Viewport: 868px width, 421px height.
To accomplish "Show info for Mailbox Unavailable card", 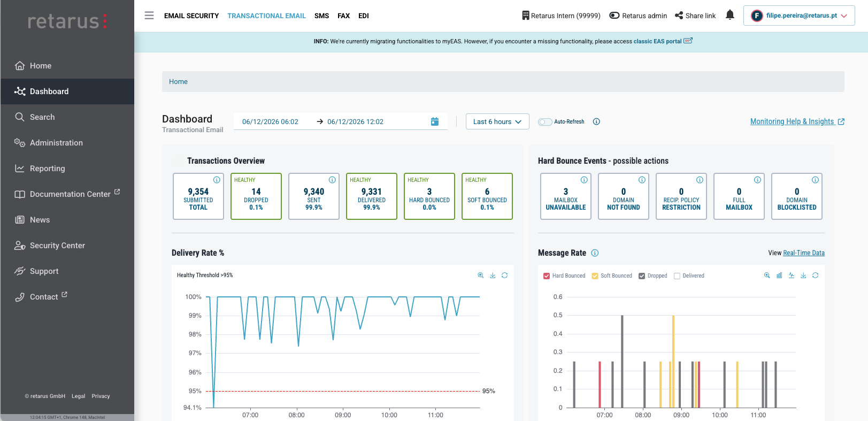I will tap(584, 180).
